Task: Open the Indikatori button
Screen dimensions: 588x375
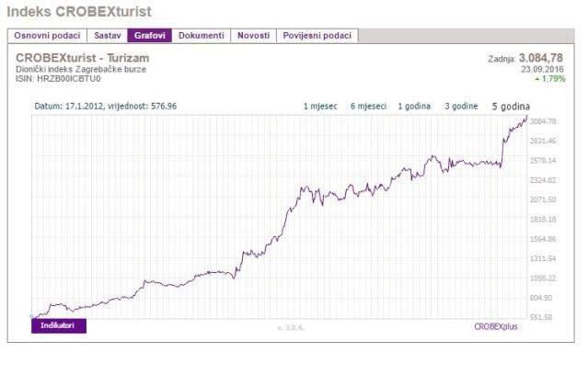Action: (x=59, y=325)
